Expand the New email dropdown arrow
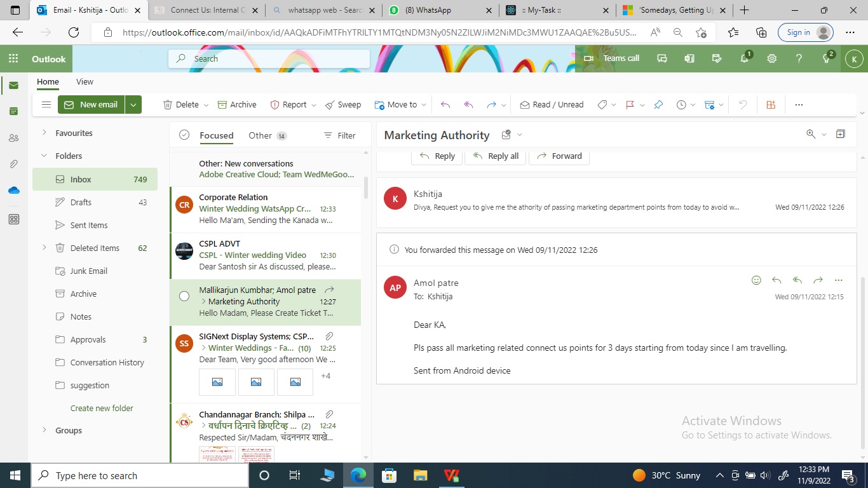The width and height of the screenshot is (868, 488). click(x=133, y=105)
